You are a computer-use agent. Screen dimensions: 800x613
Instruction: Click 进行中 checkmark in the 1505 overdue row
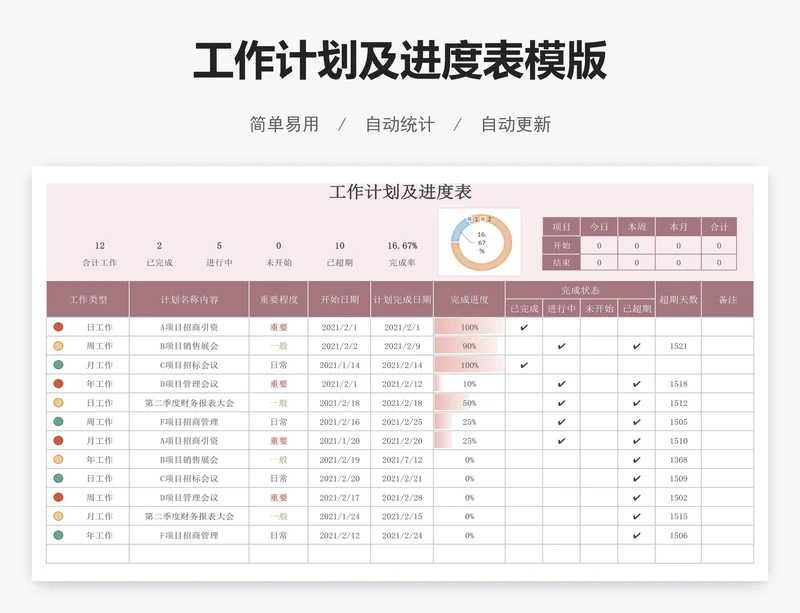pos(561,422)
